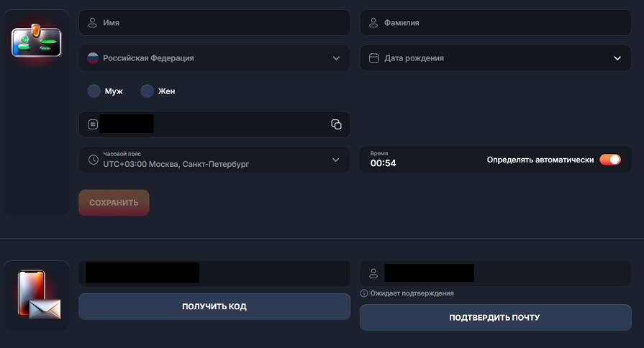This screenshot has width=644, height=348.
Task: Open the Российская Федерация country dropdown
Action: pos(214,58)
